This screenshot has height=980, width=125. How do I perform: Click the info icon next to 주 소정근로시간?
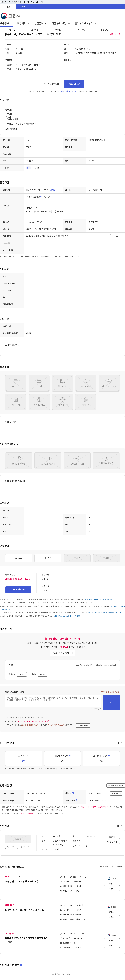pyautogui.click(x=41, y=197)
